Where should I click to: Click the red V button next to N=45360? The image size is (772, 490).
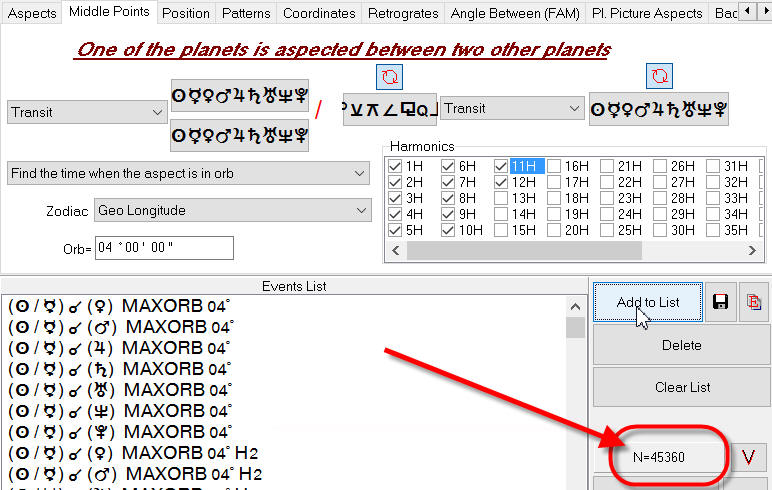tap(747, 458)
